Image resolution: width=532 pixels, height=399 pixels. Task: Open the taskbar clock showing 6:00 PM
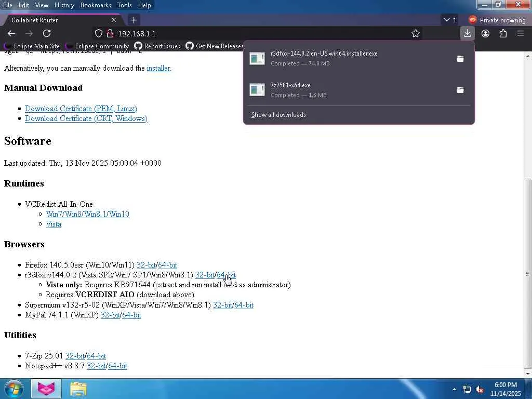click(506, 389)
